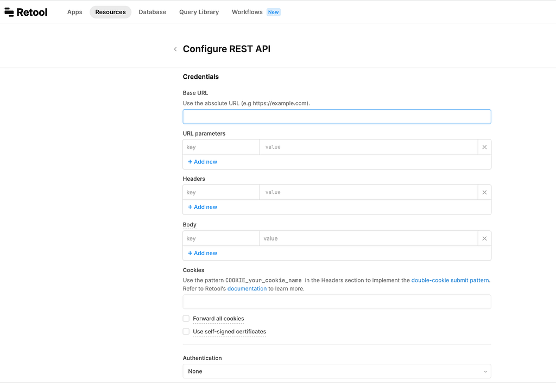Open the Workflows section
The height and width of the screenshot is (392, 556).
[247, 11]
